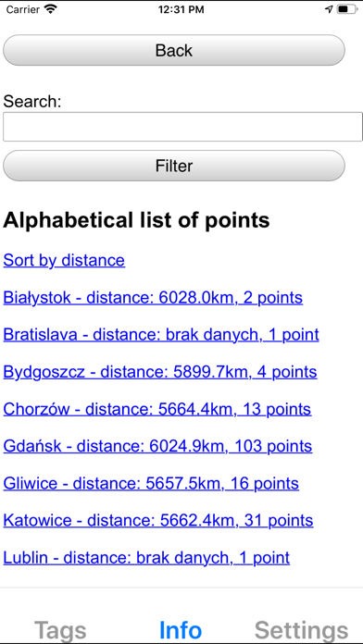Tap the clock showing 12:31 PM
The image size is (363, 644).
(x=181, y=9)
